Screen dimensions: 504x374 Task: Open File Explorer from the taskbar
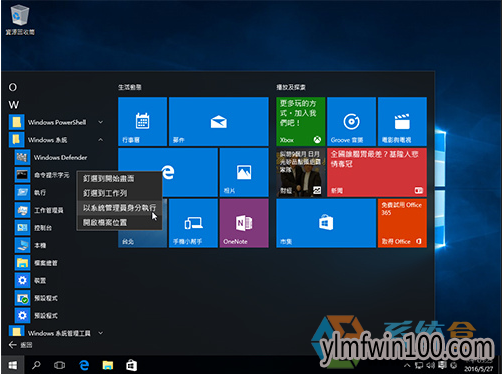coord(108,365)
